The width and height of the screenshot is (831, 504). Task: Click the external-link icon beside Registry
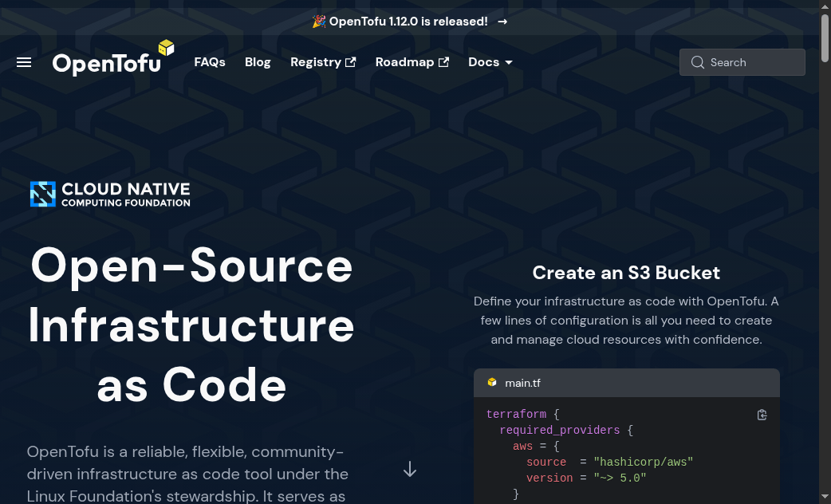coord(350,62)
